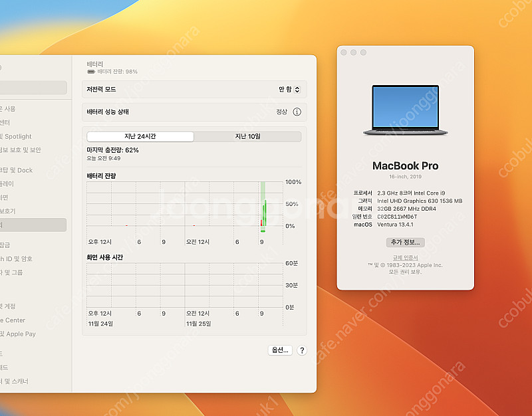Click the 11월 24일 date label

pyautogui.click(x=100, y=324)
